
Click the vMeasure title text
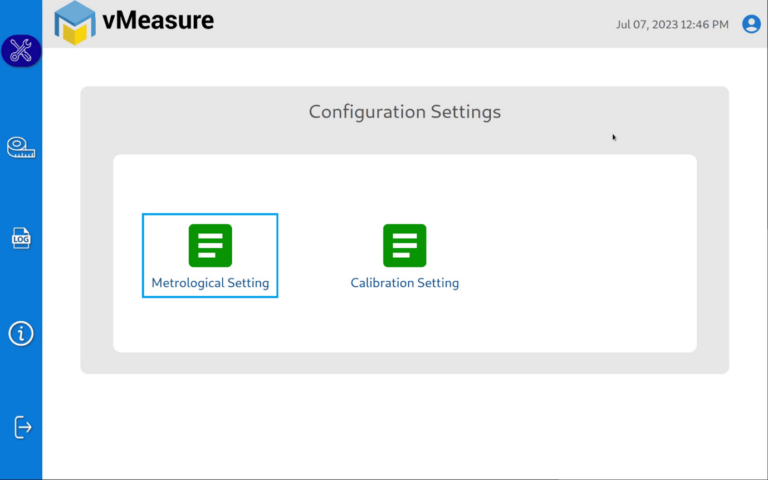click(x=158, y=21)
